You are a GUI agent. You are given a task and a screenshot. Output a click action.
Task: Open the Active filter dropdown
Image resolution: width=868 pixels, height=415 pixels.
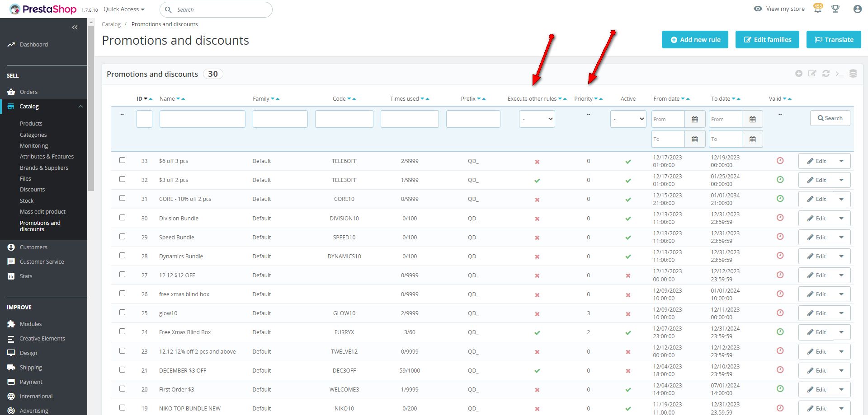click(x=628, y=119)
